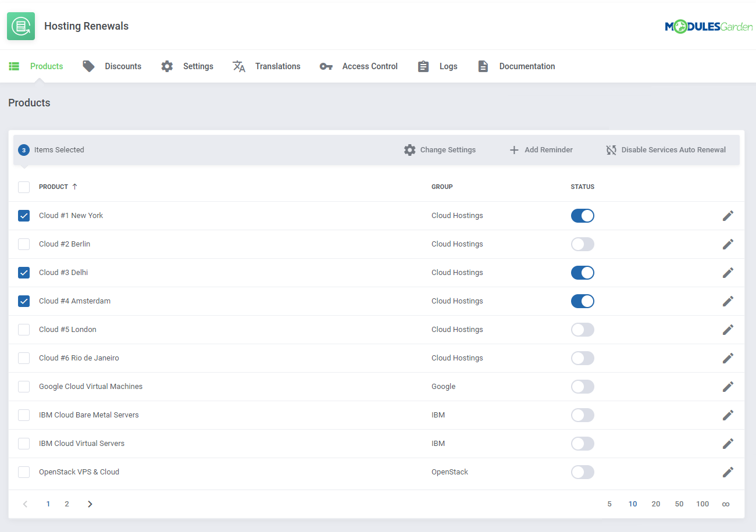Image resolution: width=756 pixels, height=532 pixels.
Task: Go to page 2 of products
Action: 67,504
